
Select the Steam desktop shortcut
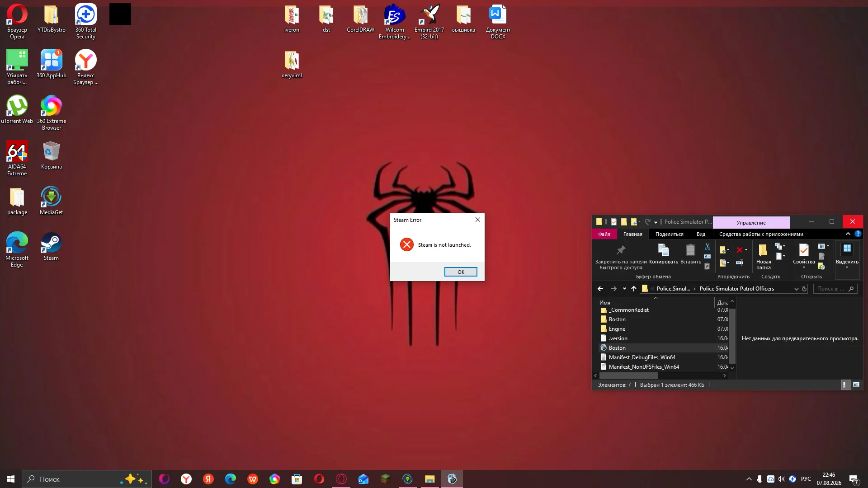point(51,246)
